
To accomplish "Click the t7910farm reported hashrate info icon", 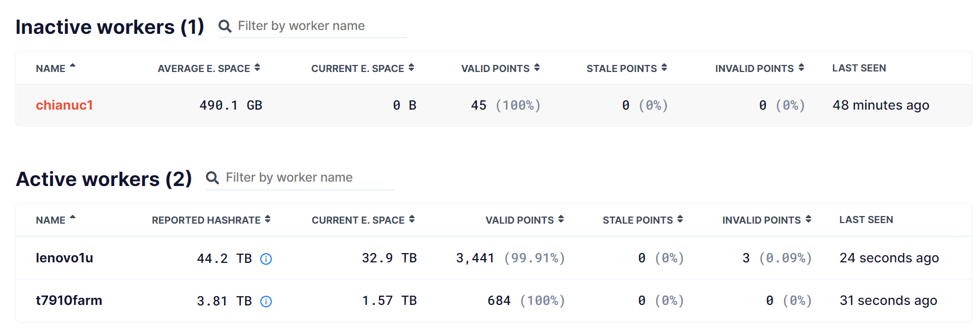I will [x=266, y=302].
